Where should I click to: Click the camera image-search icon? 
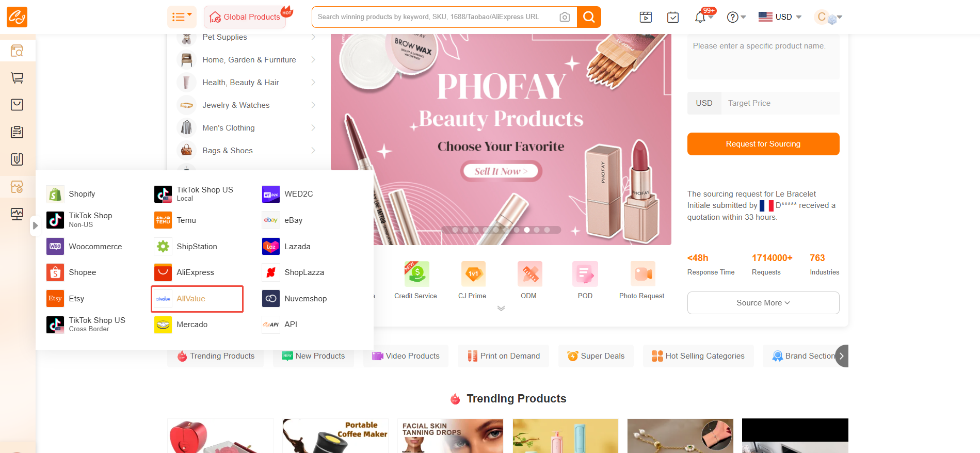[x=565, y=17]
